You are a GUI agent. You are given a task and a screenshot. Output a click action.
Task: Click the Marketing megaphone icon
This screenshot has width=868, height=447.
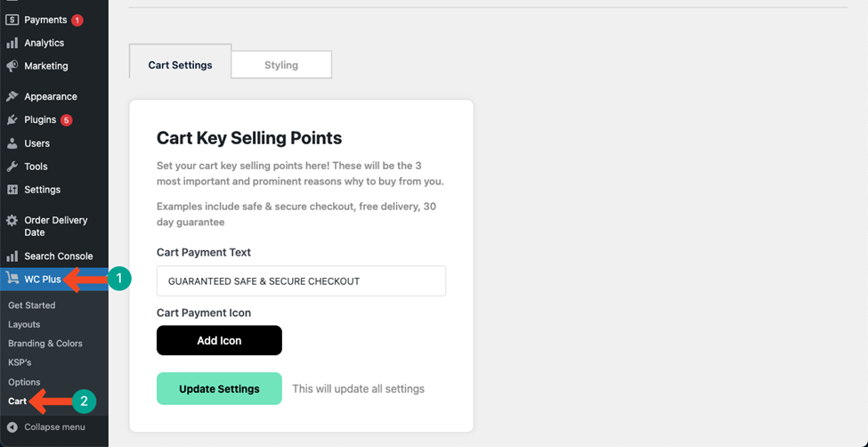click(x=12, y=66)
